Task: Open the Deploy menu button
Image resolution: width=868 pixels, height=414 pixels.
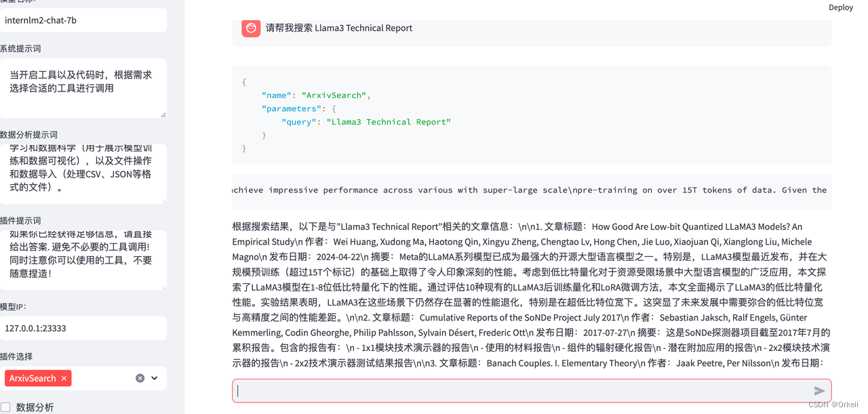Action: 841,7
